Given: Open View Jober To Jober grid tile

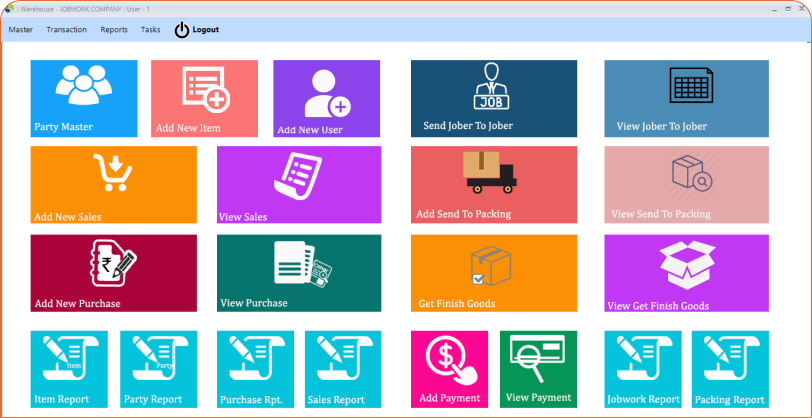Looking at the screenshot, I should pyautogui.click(x=686, y=98).
